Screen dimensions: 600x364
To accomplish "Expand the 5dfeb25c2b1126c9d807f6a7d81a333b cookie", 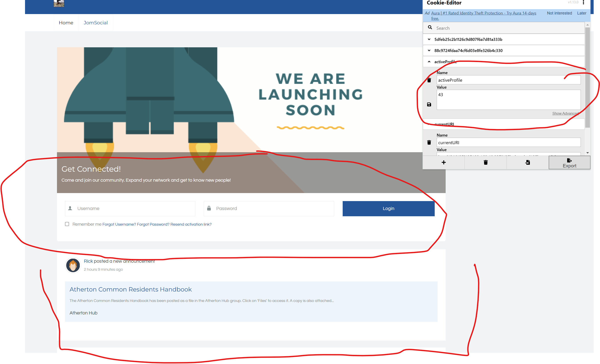I will point(429,40).
